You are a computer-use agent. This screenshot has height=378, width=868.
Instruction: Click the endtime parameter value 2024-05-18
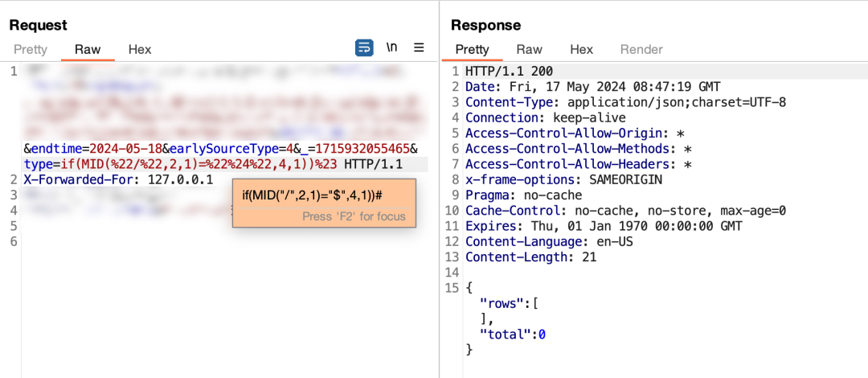(x=125, y=149)
